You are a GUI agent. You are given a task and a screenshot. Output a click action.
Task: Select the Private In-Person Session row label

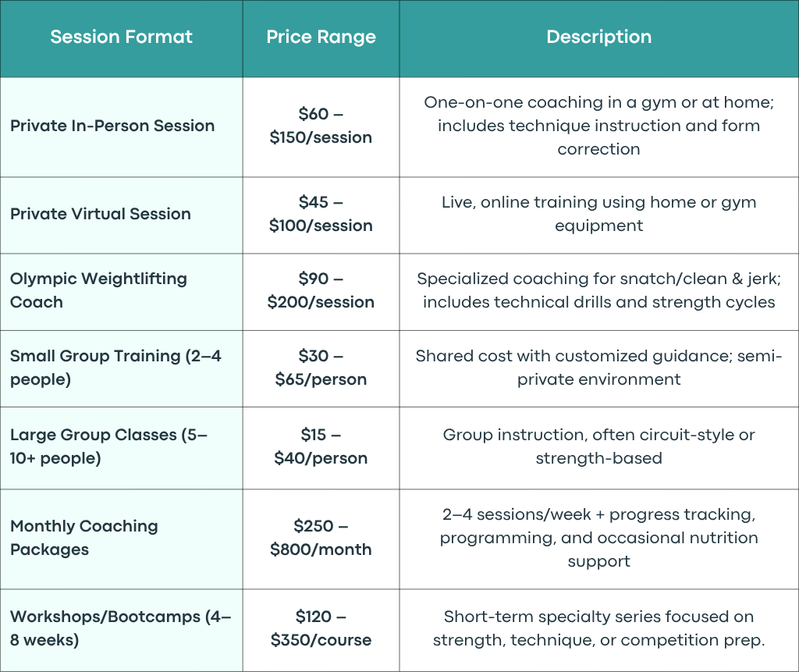[x=112, y=126]
